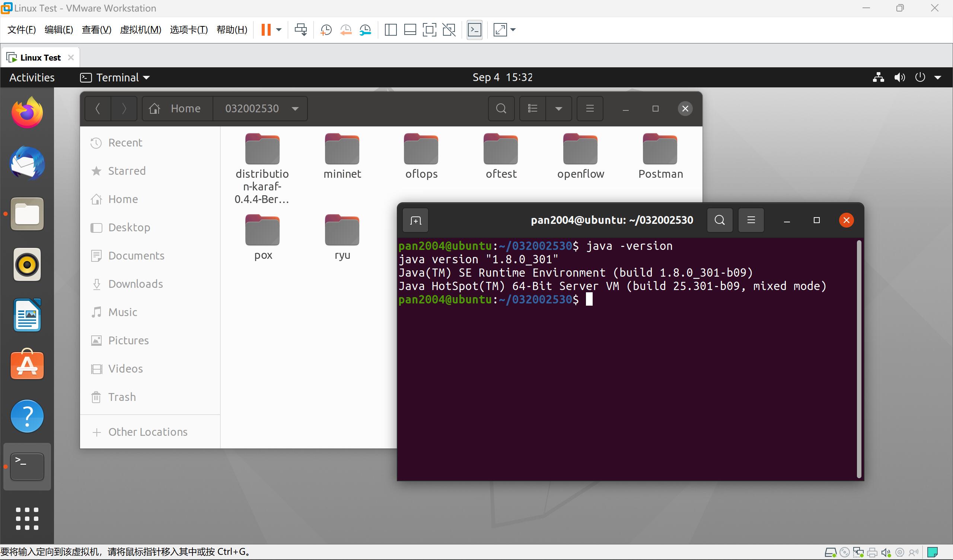Go to Downloads in the sidebar
The height and width of the screenshot is (560, 953).
pos(136,284)
